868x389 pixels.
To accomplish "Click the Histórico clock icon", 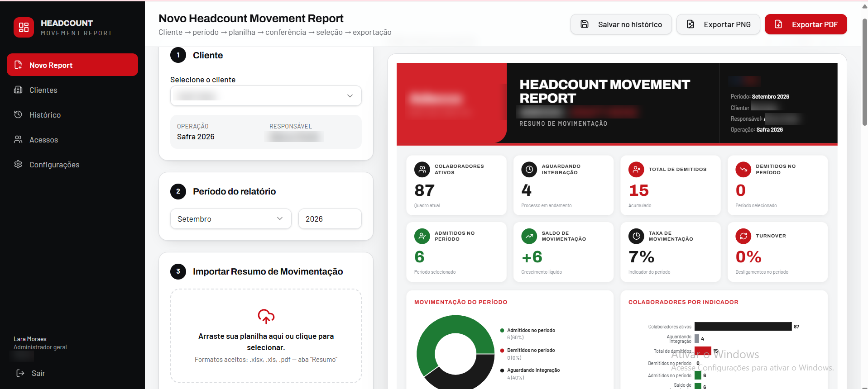I will point(18,114).
